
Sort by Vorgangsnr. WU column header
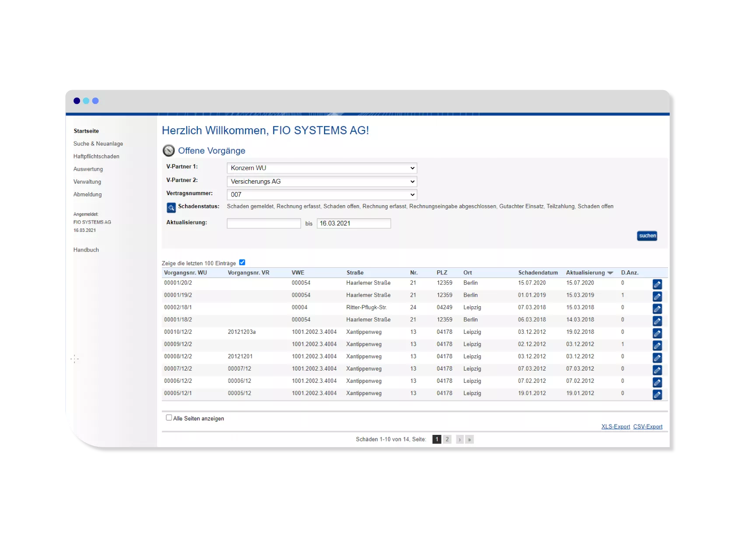pos(185,273)
